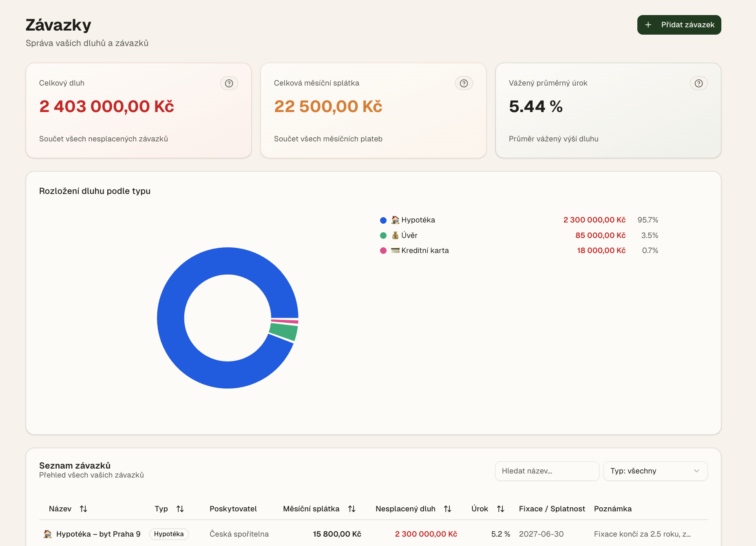Open the help icon on Celkový dluh card

tap(229, 83)
